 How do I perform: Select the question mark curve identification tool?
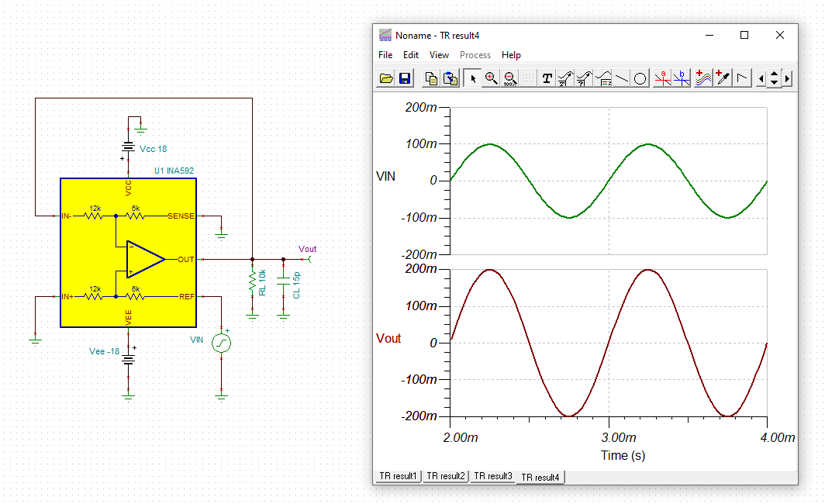click(x=585, y=78)
